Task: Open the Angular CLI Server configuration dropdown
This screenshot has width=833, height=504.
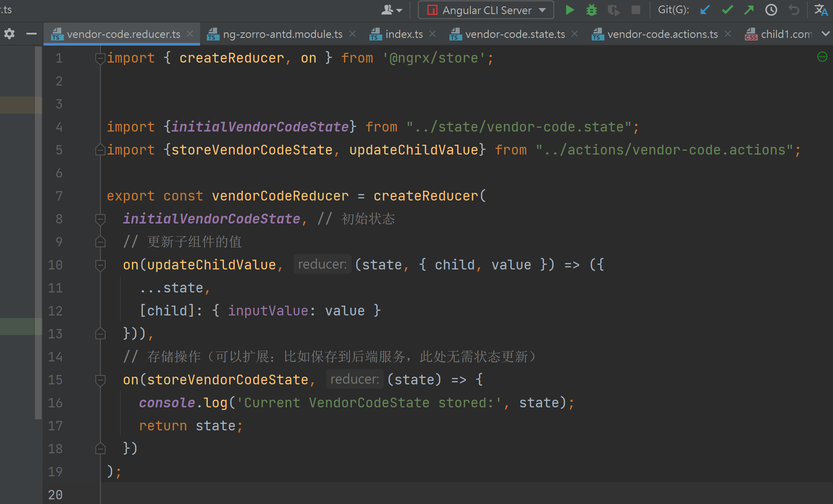Action: (486, 10)
